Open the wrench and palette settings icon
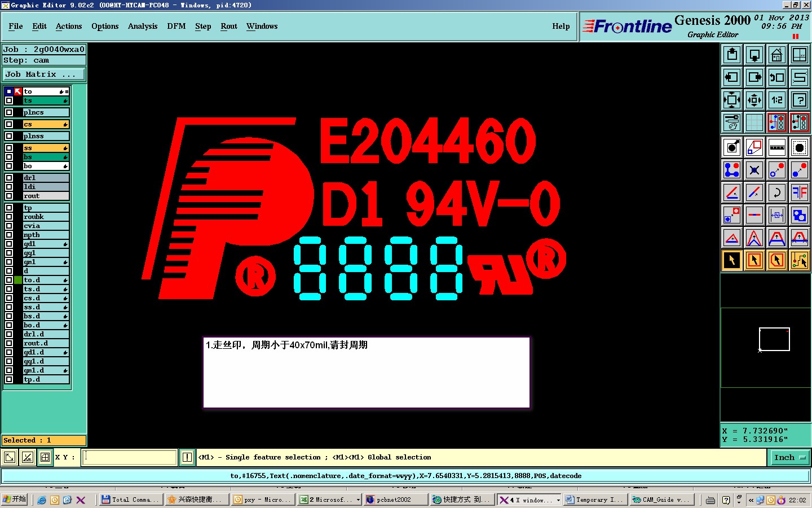 pyautogui.click(x=732, y=122)
